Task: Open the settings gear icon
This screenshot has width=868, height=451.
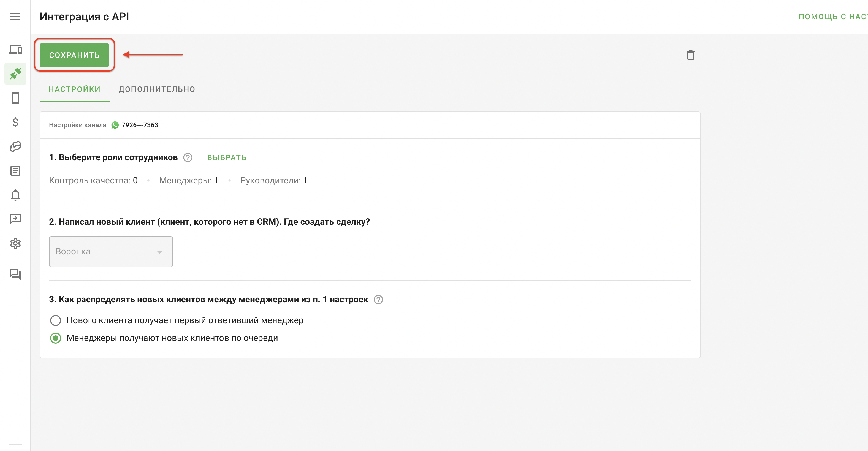Action: (x=15, y=243)
